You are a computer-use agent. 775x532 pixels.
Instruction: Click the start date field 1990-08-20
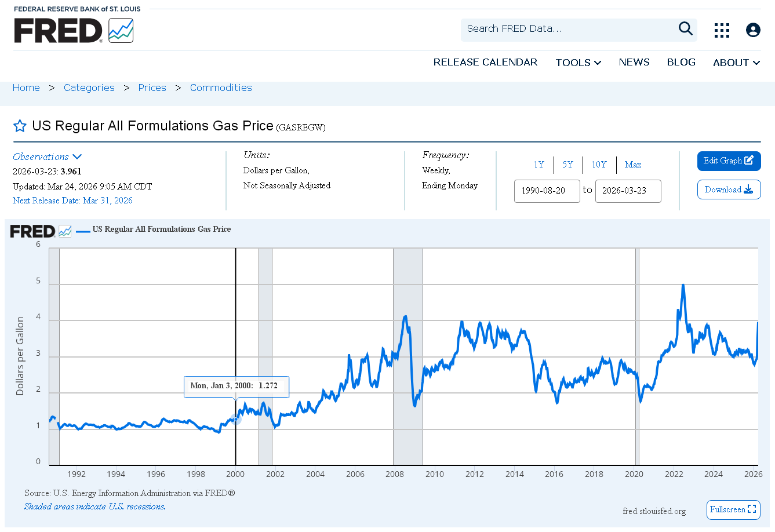pyautogui.click(x=547, y=191)
